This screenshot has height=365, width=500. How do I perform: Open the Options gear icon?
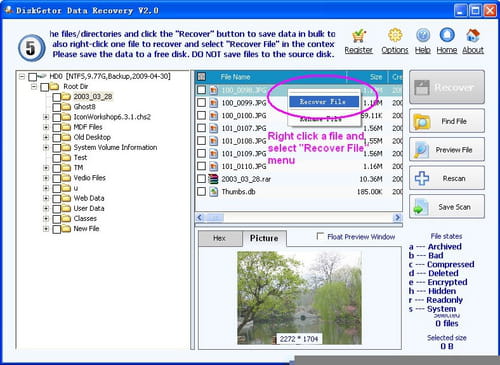pos(395,35)
